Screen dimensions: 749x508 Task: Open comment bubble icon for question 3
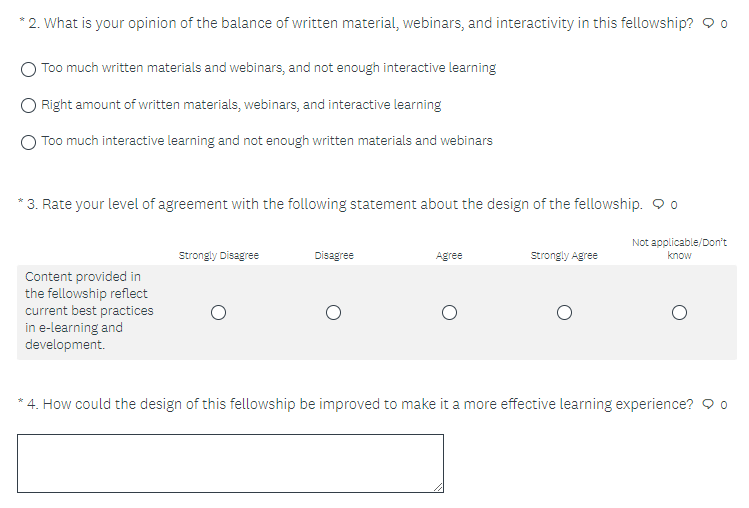point(658,205)
